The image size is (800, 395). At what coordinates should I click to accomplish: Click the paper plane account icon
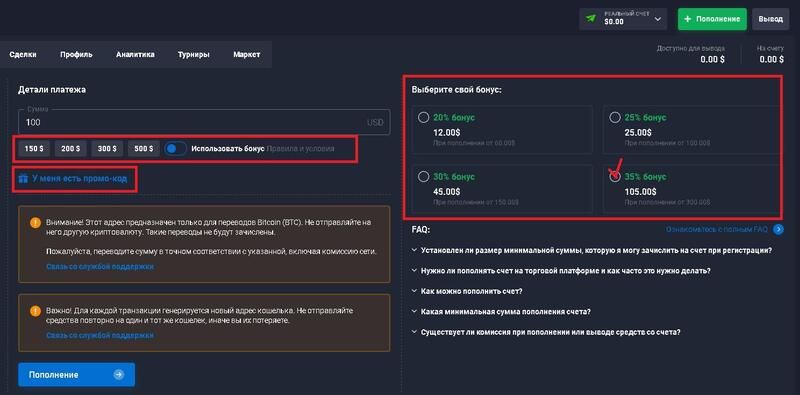(x=591, y=18)
